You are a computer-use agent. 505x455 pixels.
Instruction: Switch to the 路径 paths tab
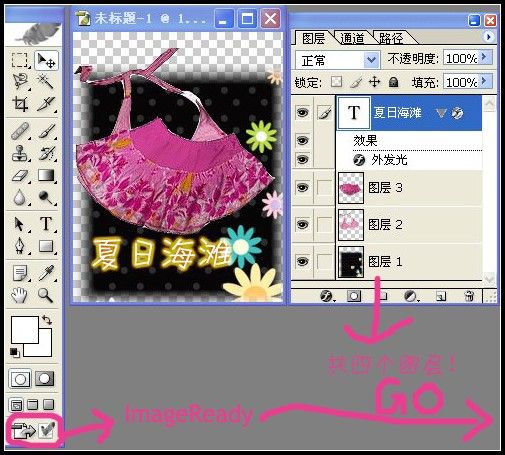pyautogui.click(x=391, y=38)
